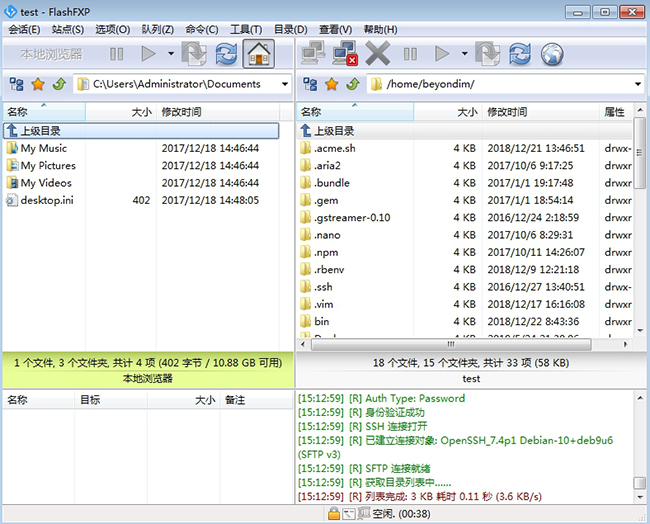
Task: Click log pane scrollbar up arrow
Action: (640, 398)
